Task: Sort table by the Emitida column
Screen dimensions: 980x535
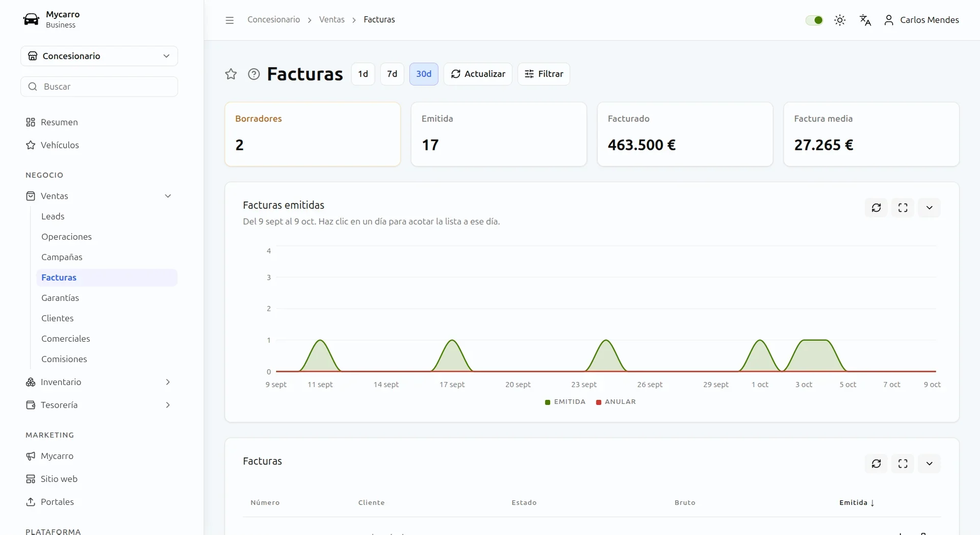Action: tap(857, 502)
